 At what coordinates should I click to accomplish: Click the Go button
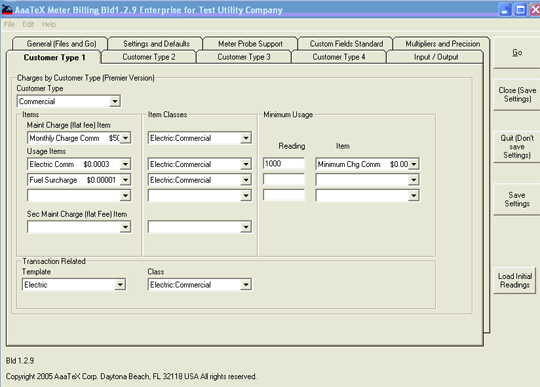tap(517, 53)
